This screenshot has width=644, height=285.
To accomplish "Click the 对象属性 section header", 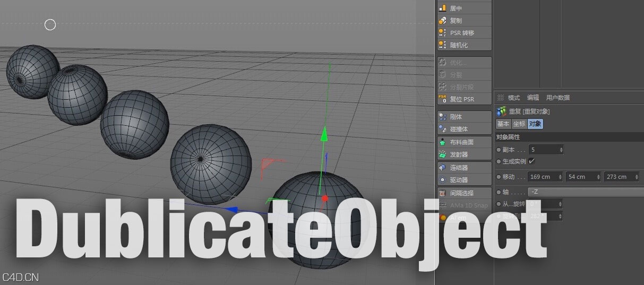I will click(569, 137).
